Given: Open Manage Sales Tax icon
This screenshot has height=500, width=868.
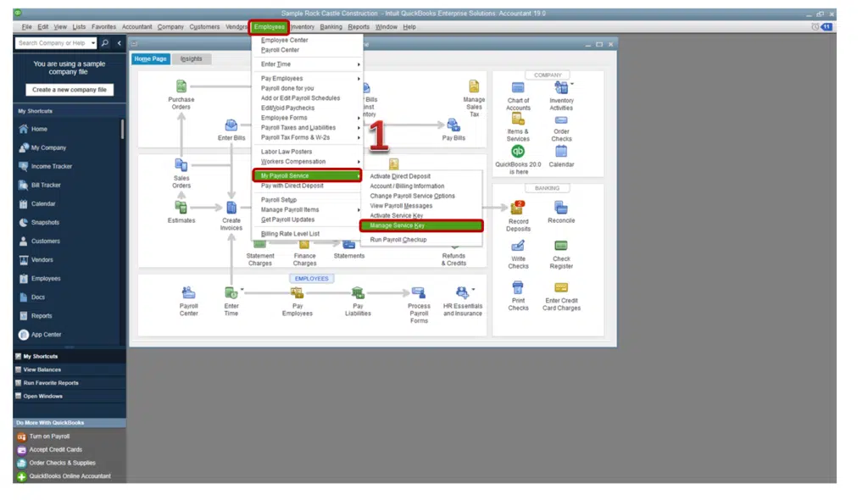Looking at the screenshot, I should [x=474, y=86].
